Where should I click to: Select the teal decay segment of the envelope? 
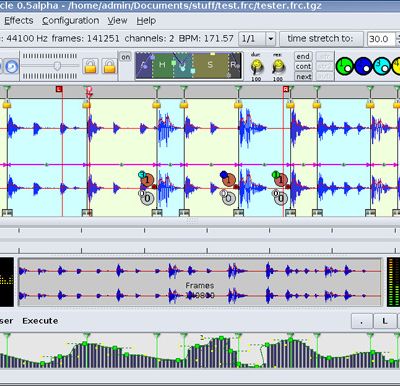click(x=183, y=65)
